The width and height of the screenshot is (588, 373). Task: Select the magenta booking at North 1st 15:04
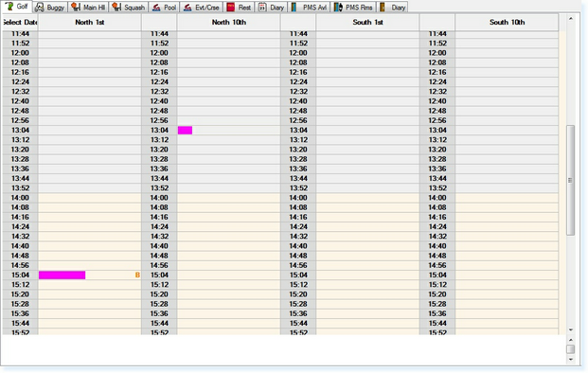[x=62, y=275]
